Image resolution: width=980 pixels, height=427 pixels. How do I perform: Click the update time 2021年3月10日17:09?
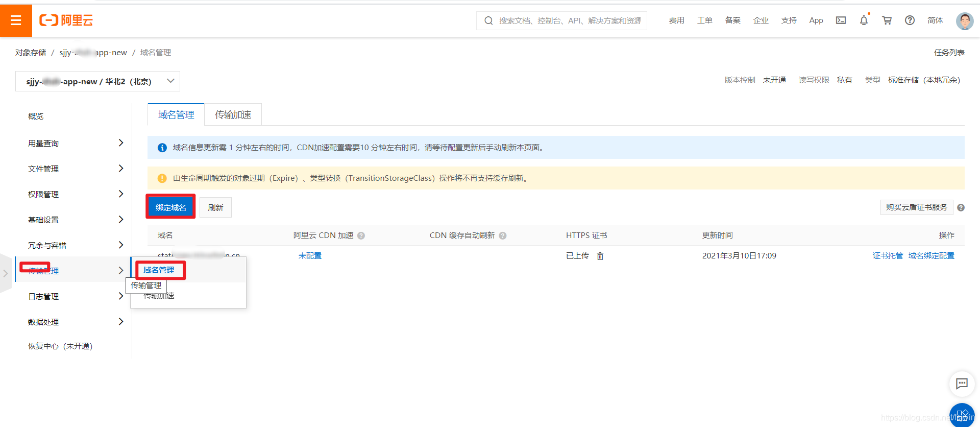[x=739, y=256]
